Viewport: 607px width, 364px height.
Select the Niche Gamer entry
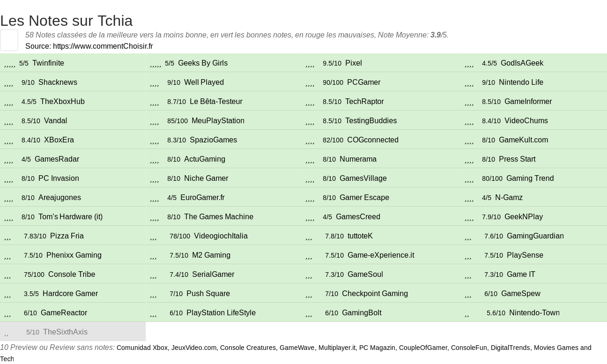(x=206, y=178)
